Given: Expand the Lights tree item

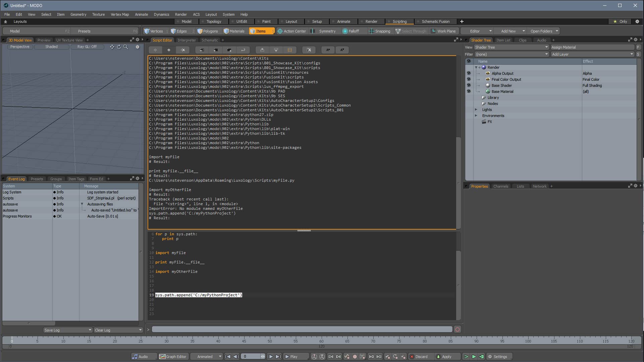Looking at the screenshot, I should [x=476, y=110].
